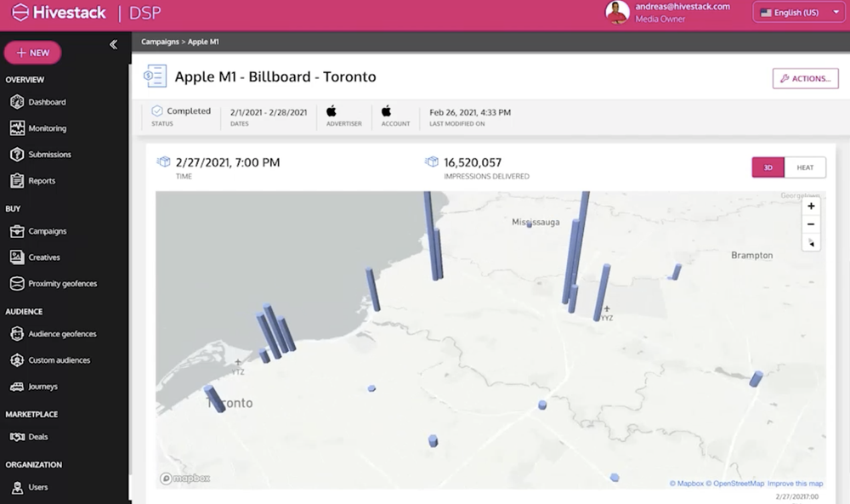
Task: Click andreas@hivestack.com account email
Action: (x=683, y=7)
